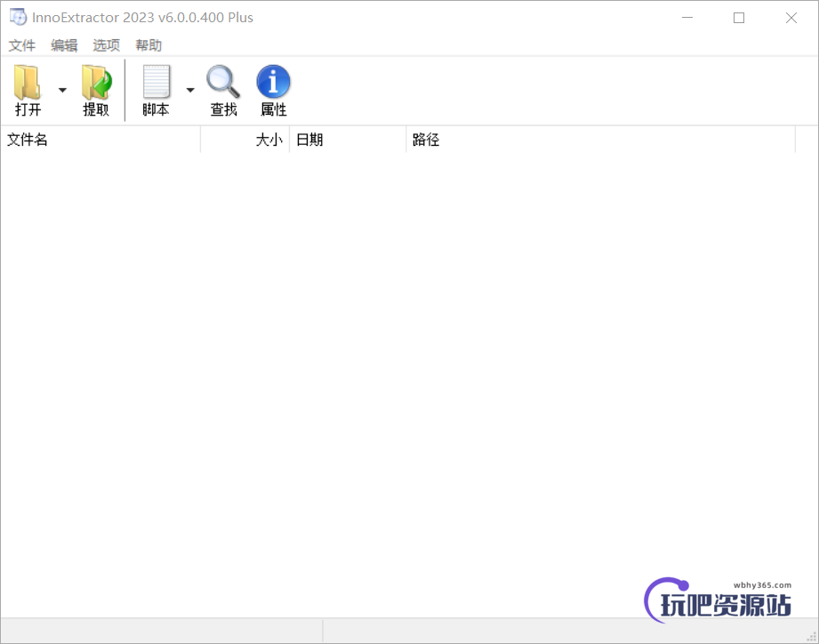Sort by the 大小 column header

click(x=245, y=140)
